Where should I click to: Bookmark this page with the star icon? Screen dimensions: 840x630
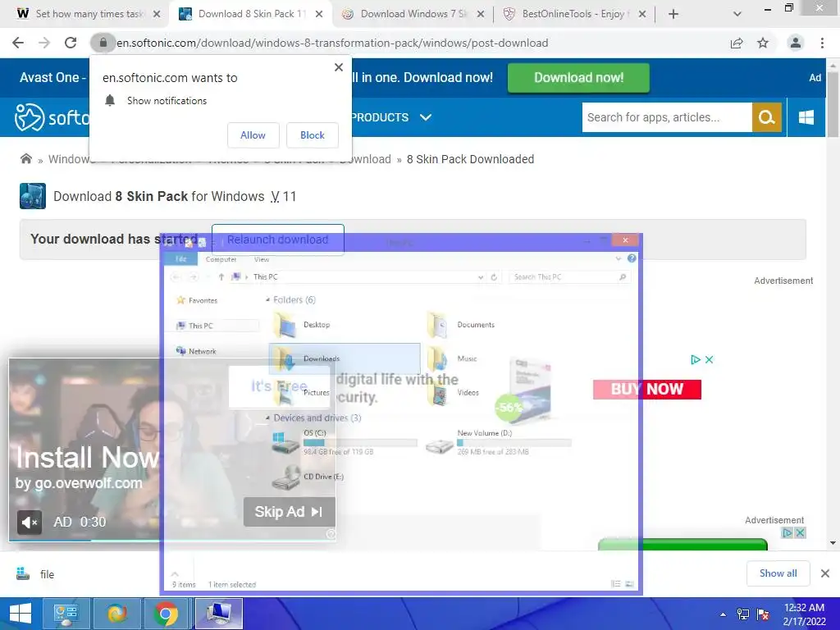click(x=763, y=43)
